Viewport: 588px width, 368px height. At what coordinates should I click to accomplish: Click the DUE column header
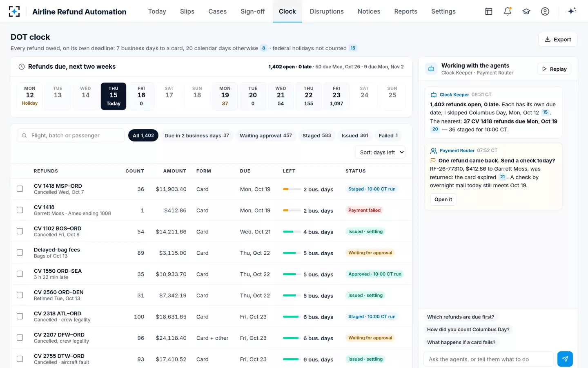245,171
